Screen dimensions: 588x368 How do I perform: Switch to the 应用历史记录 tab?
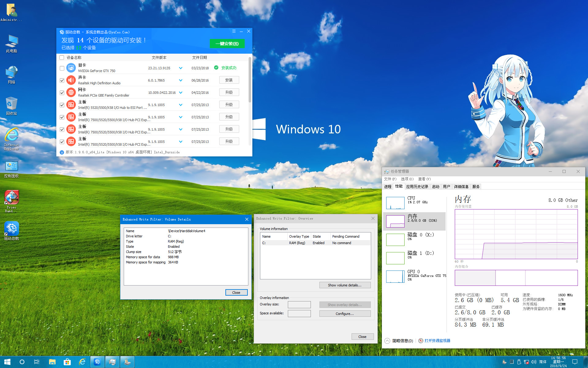coord(417,186)
